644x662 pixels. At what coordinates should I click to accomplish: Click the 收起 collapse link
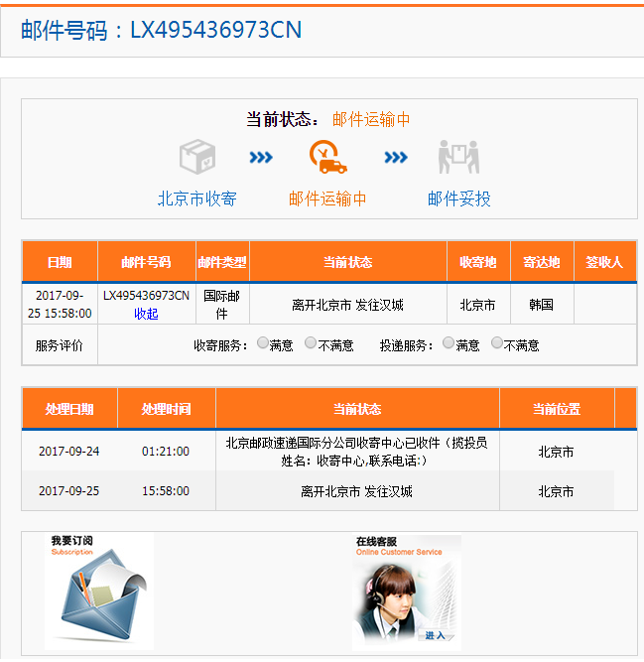(x=146, y=314)
